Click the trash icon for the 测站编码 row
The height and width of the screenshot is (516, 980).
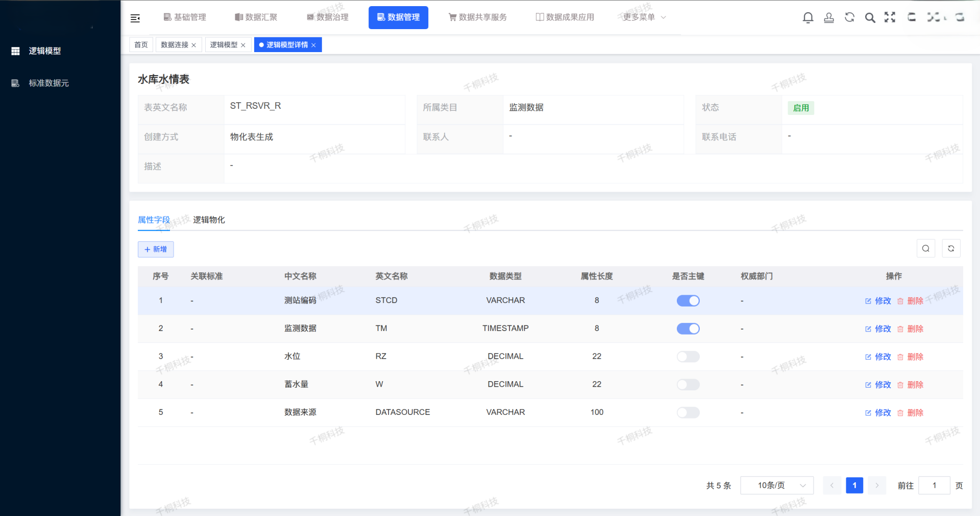(900, 301)
